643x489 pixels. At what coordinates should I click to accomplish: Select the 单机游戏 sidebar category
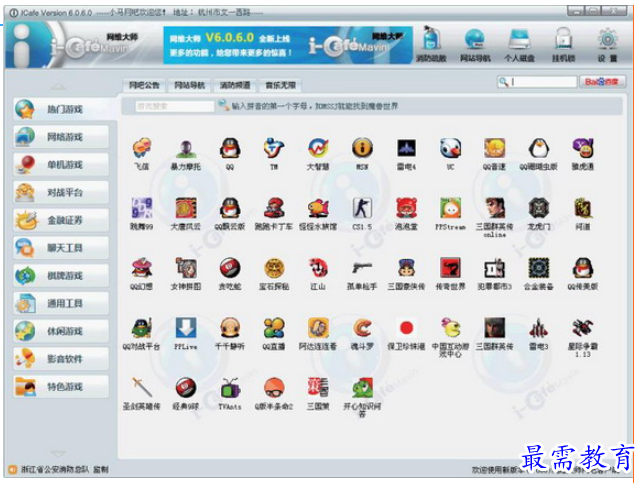tap(62, 165)
